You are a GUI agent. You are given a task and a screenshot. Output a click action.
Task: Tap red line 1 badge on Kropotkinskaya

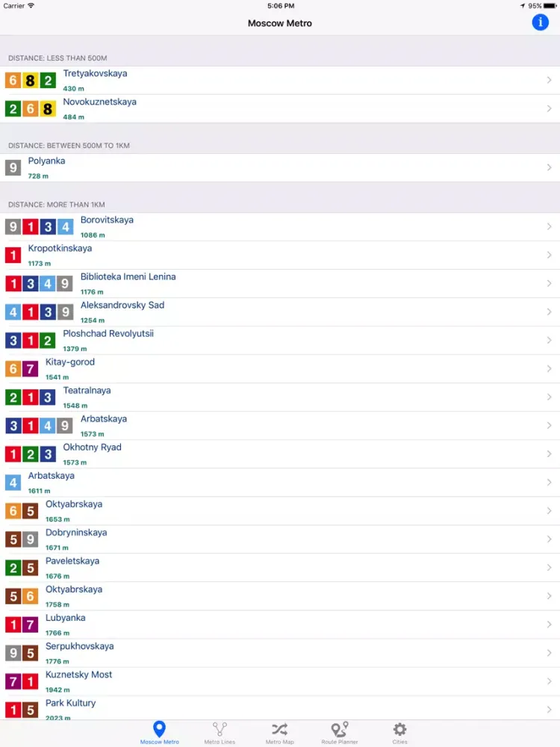(13, 255)
